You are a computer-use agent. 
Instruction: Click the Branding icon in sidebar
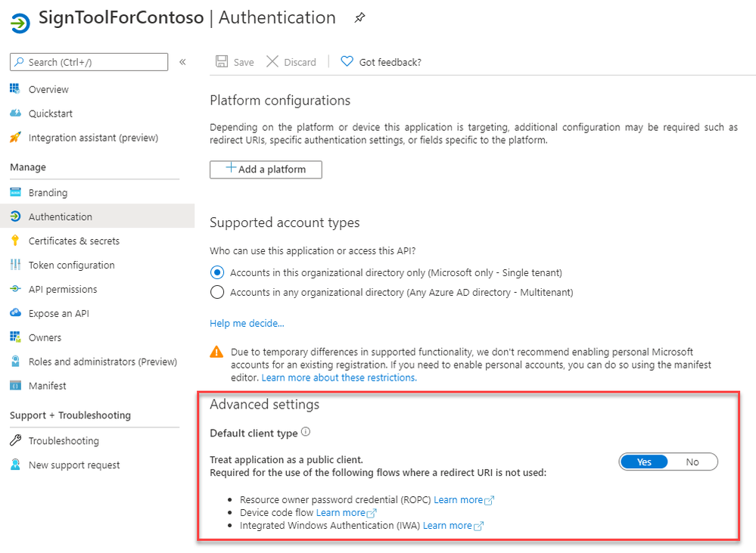coord(15,192)
